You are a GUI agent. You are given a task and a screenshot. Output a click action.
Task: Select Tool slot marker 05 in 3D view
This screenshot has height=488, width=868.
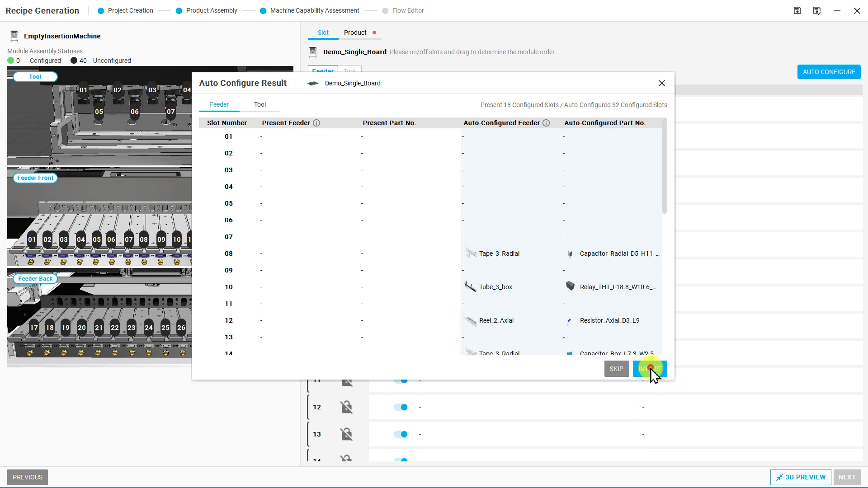99,112
